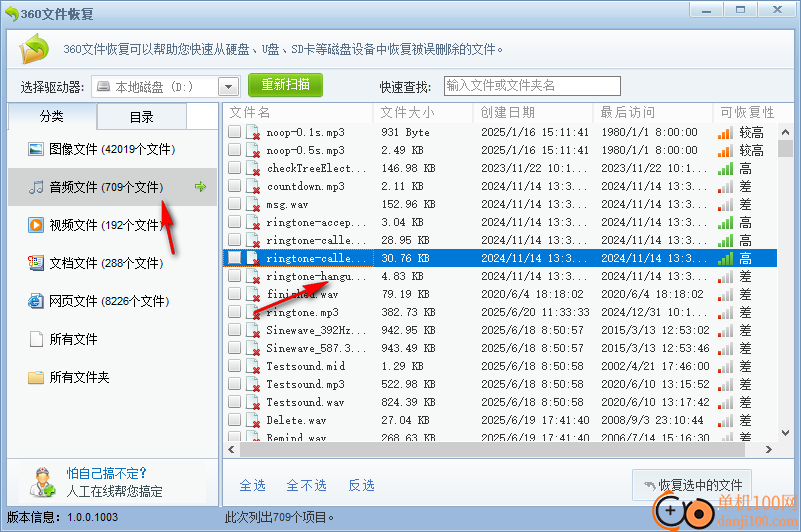Minimize the 360 file recovery window
Image resolution: width=801 pixels, height=532 pixels.
[x=706, y=10]
